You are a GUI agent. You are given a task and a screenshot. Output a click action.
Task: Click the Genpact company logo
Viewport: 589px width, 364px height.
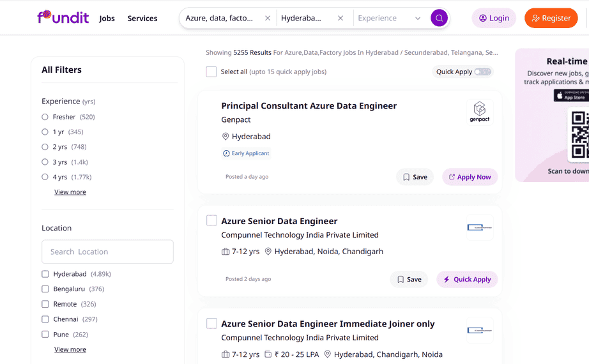480,112
